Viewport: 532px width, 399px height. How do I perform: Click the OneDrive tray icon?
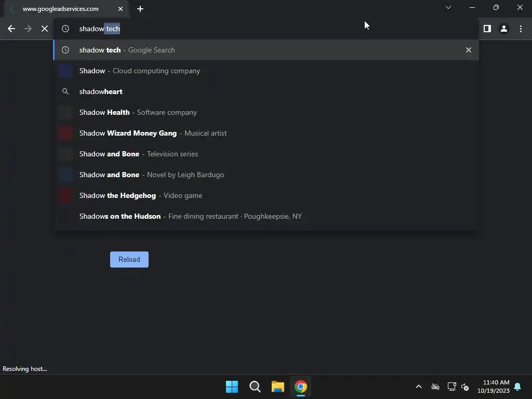(435, 387)
